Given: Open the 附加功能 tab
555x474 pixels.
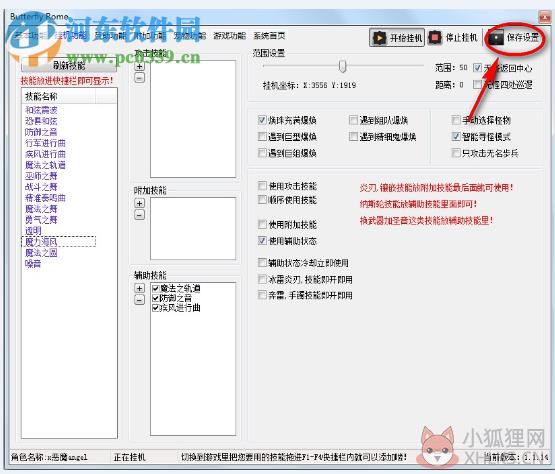Looking at the screenshot, I should [150, 35].
